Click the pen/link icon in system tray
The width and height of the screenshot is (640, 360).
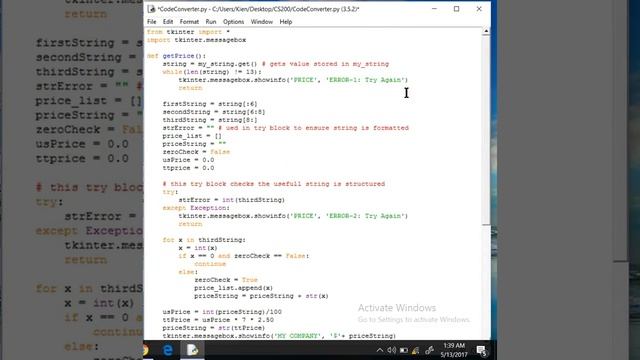coord(429,350)
